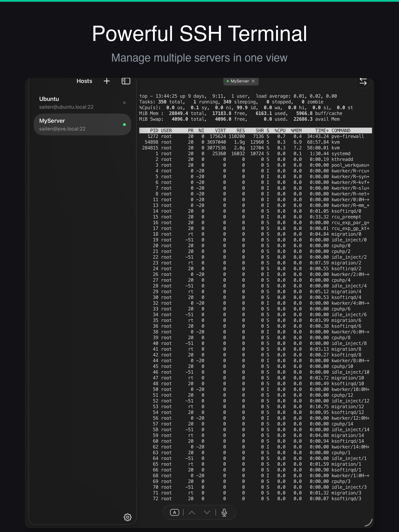The width and height of the screenshot is (399, 532).
Task: Click the PID column header
Action: click(154, 131)
